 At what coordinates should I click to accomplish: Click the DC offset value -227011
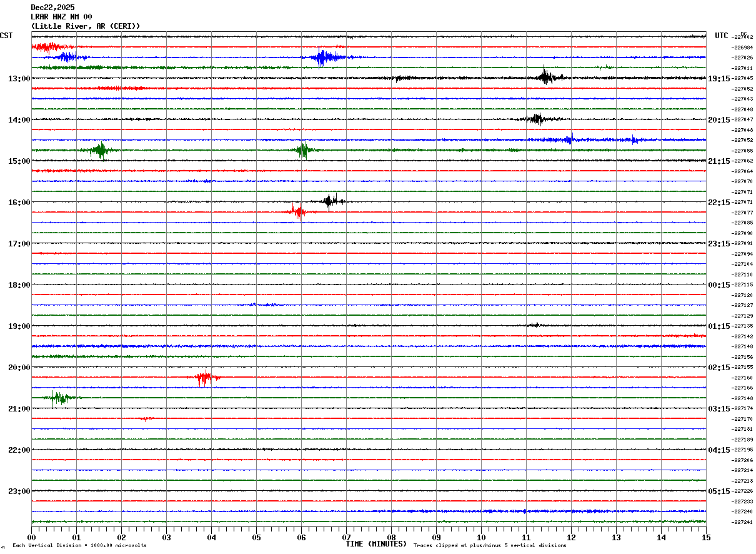(x=742, y=68)
